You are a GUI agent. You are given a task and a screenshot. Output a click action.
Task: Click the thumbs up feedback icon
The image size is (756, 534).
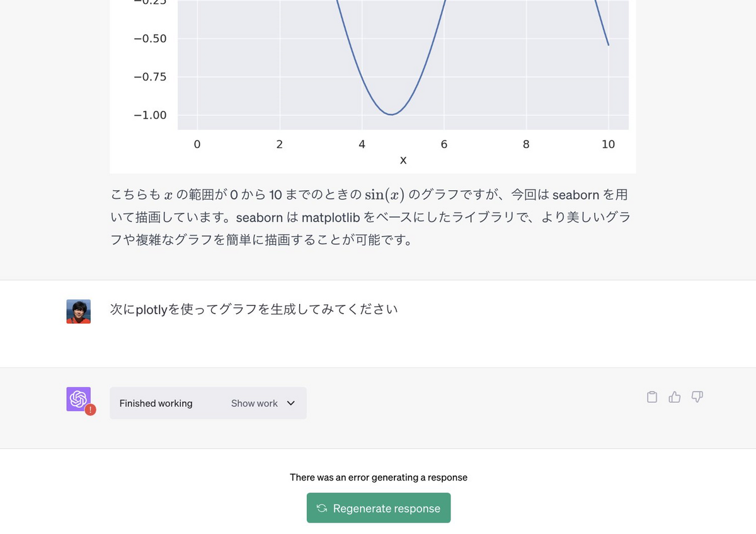[675, 397]
